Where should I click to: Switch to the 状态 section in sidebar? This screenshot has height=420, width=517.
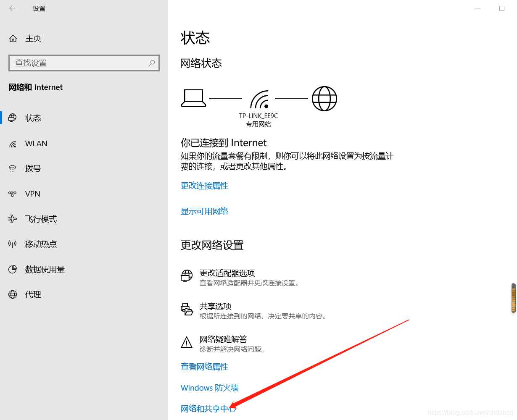click(33, 118)
